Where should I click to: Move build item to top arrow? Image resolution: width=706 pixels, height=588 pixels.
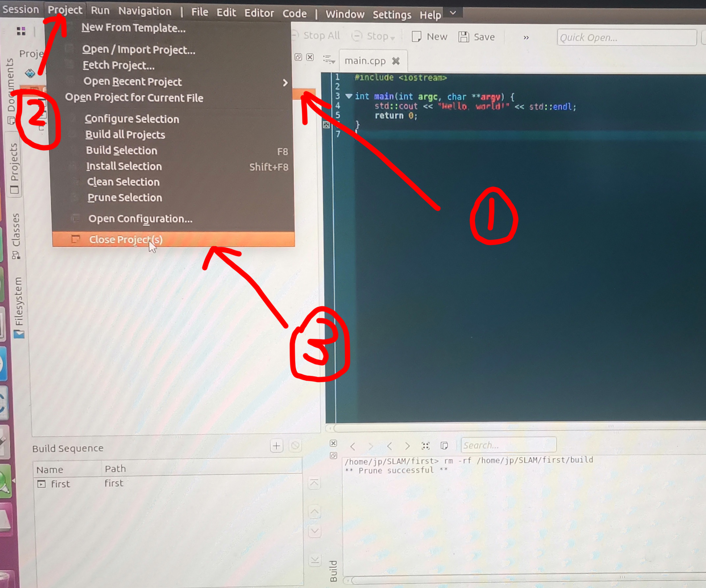point(314,483)
